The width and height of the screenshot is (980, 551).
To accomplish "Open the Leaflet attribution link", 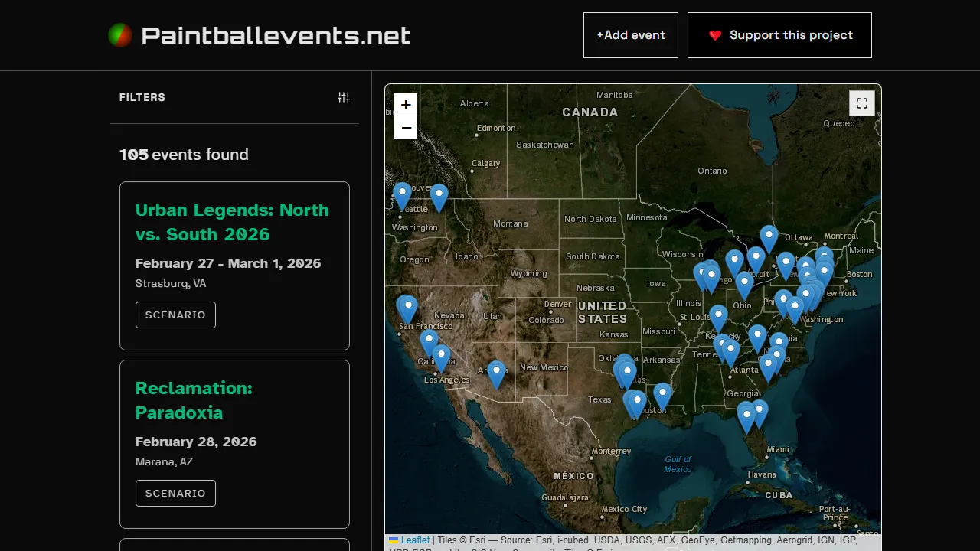I will tap(416, 540).
